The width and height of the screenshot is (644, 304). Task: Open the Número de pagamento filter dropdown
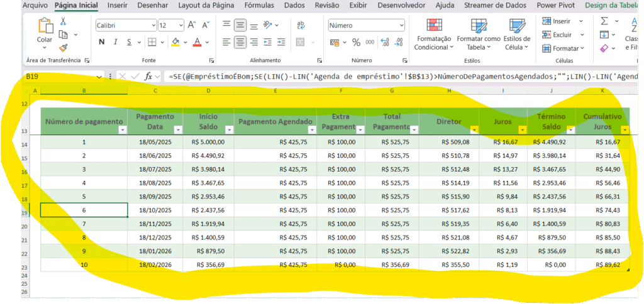pyautogui.click(x=123, y=130)
